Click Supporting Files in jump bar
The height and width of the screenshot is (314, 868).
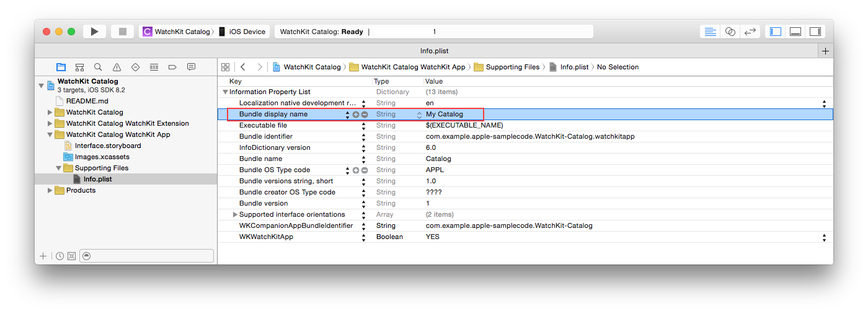tap(507, 67)
